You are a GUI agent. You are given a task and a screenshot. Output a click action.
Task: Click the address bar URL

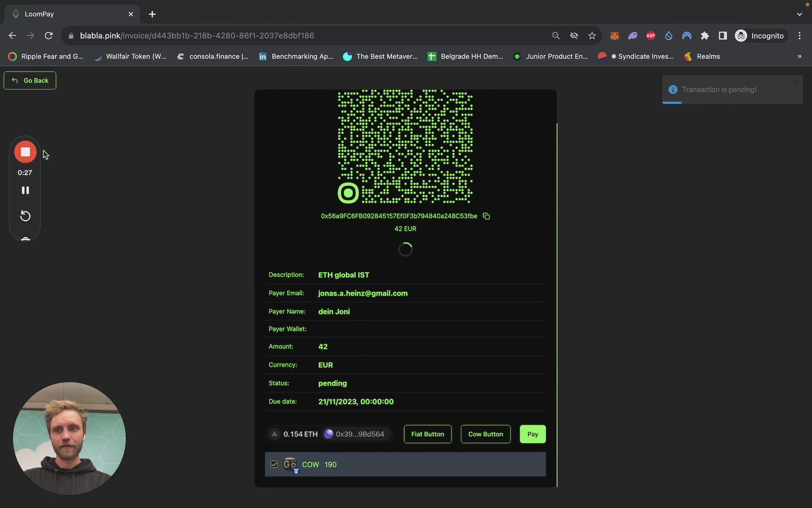pos(197,36)
